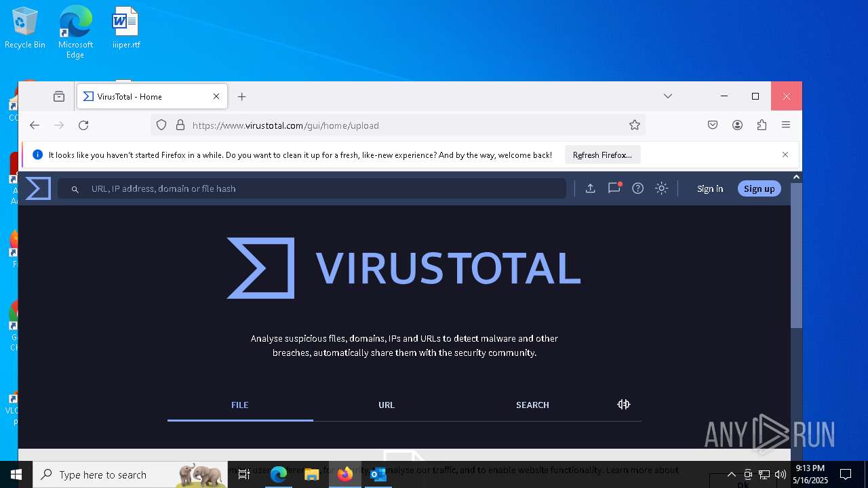Click the upload file icon in VirusTotal header
Image resolution: width=868 pixels, height=488 pixels.
coord(590,188)
